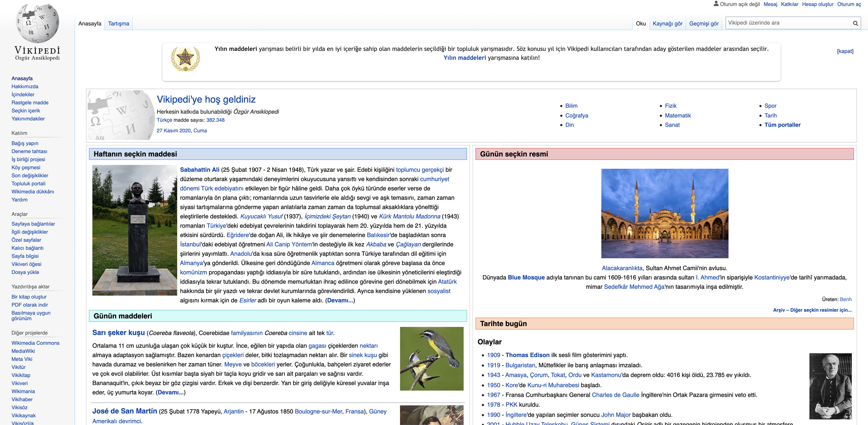Click Oturum aç to log in
The image size is (868, 425).
(849, 4)
